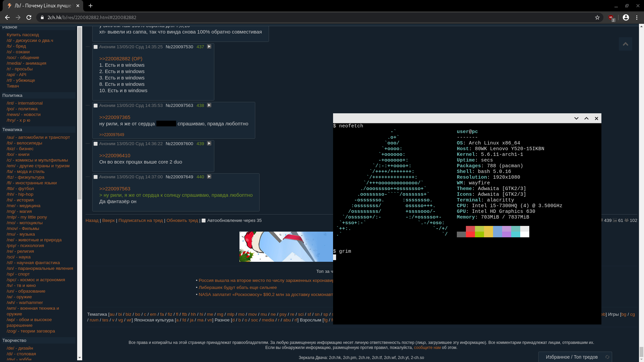Screen dimensions: 644x362
Task: Open a new browser tab
Action: tap(91, 6)
